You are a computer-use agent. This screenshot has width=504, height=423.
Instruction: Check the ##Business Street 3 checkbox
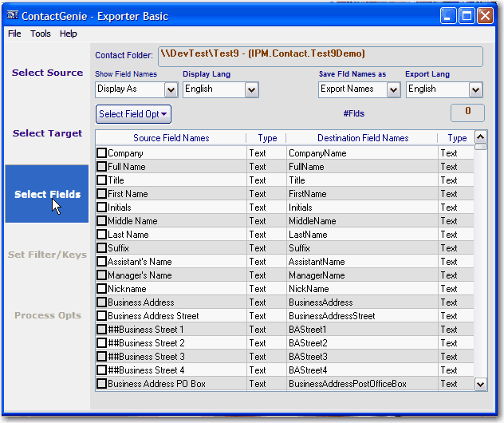[x=102, y=357]
